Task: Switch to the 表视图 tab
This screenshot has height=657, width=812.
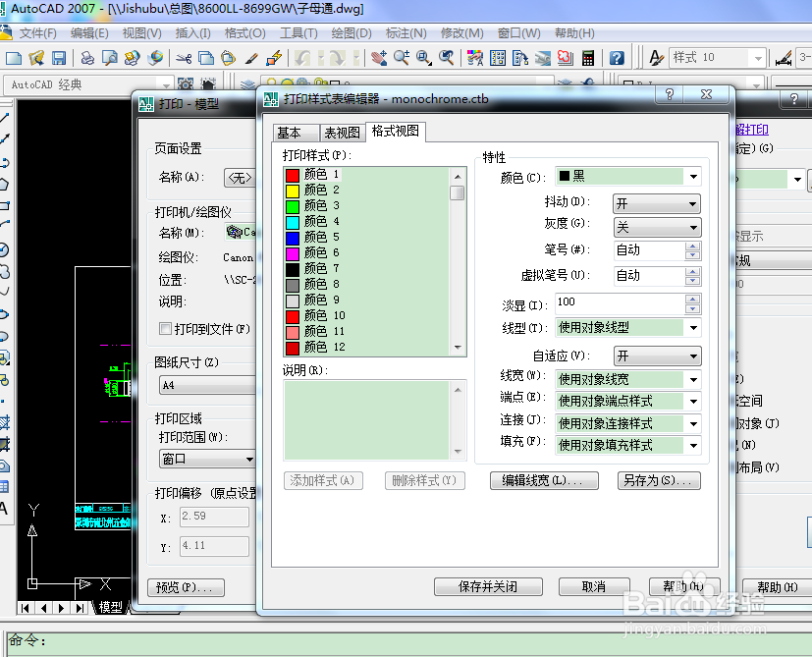Action: tap(342, 133)
